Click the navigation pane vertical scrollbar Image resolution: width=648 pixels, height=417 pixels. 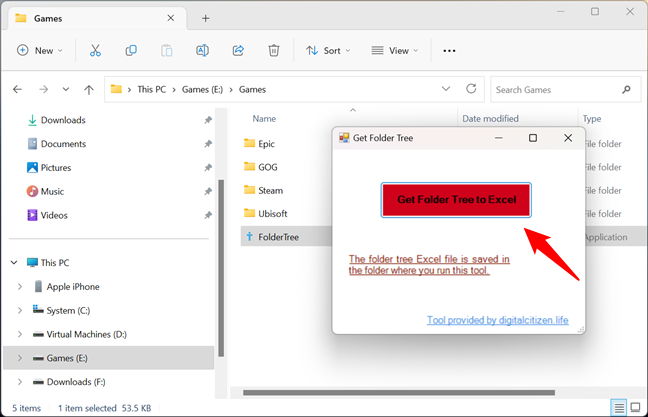[x=221, y=268]
